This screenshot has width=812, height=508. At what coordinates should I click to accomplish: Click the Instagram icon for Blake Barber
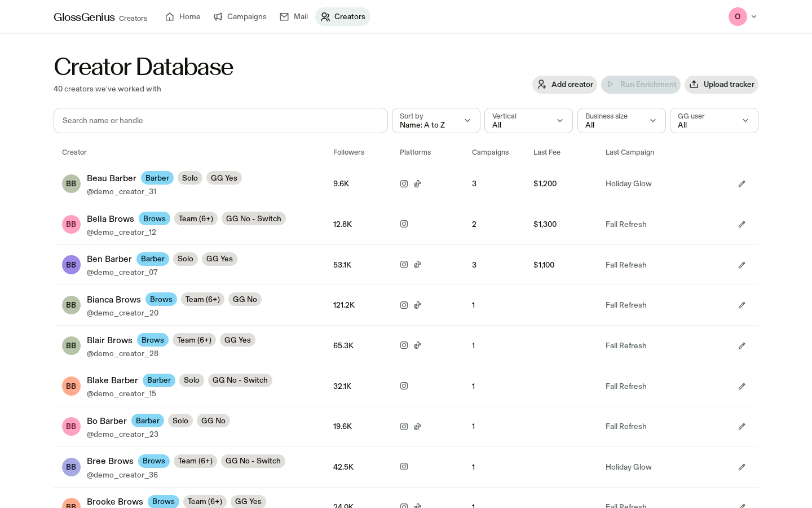tap(404, 386)
